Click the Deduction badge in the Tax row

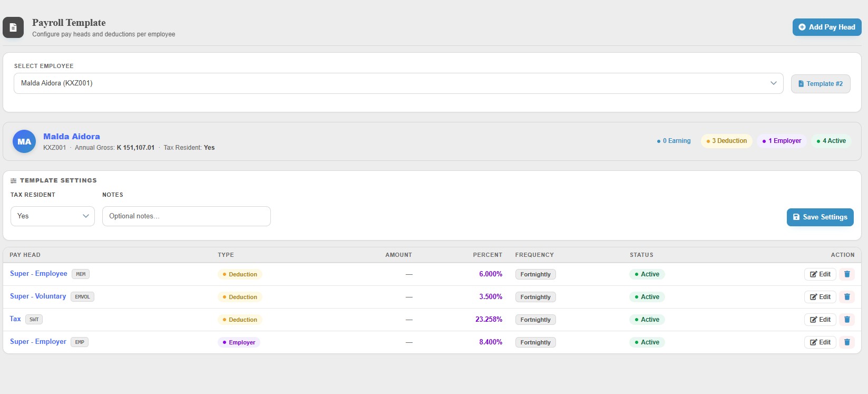pos(240,320)
